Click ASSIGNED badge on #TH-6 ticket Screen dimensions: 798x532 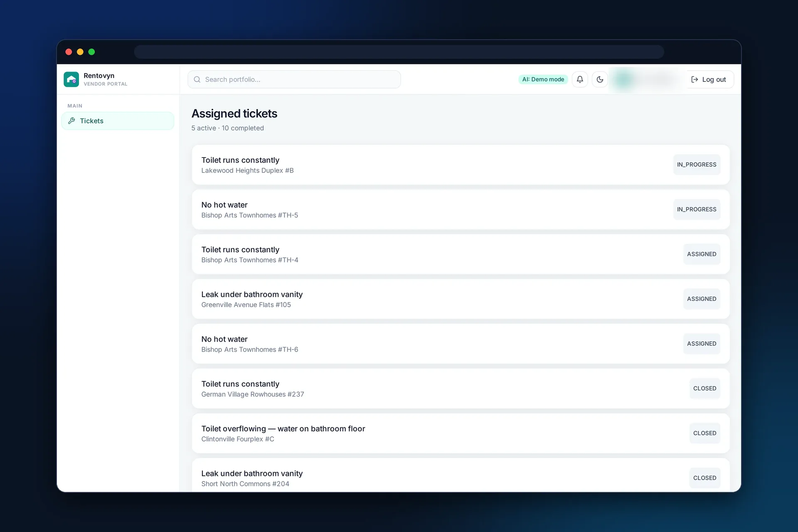(x=702, y=344)
